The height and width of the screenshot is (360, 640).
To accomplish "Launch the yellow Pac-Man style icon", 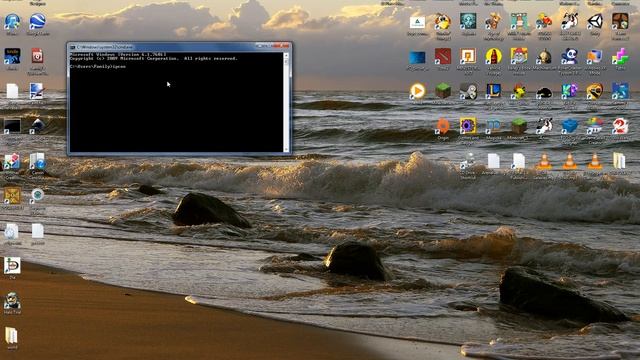I will [595, 91].
